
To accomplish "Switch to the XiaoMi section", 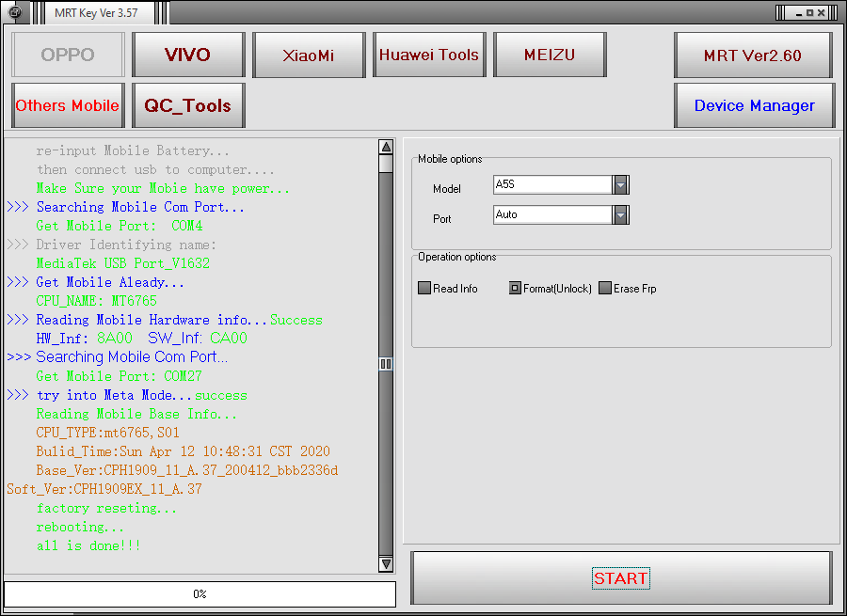I will pyautogui.click(x=309, y=55).
